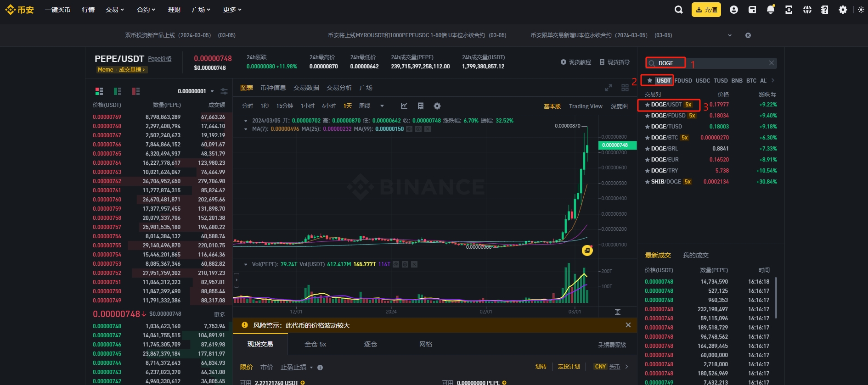The height and width of the screenshot is (385, 868).
Task: Expand the 更多 menu dropdown
Action: point(232,10)
